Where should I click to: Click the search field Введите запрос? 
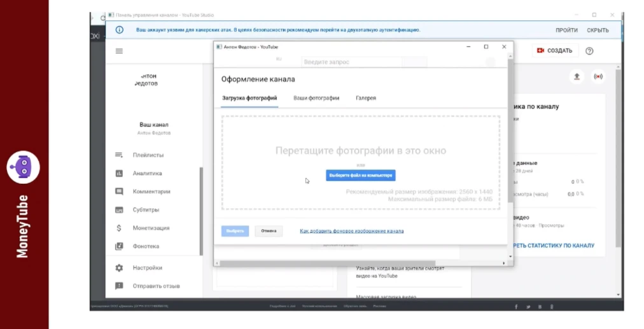click(x=351, y=62)
